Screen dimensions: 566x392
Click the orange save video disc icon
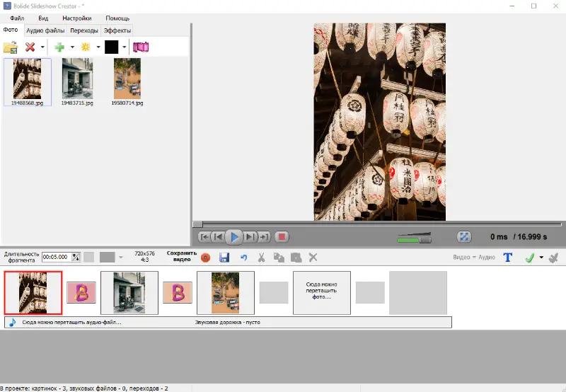point(205,258)
